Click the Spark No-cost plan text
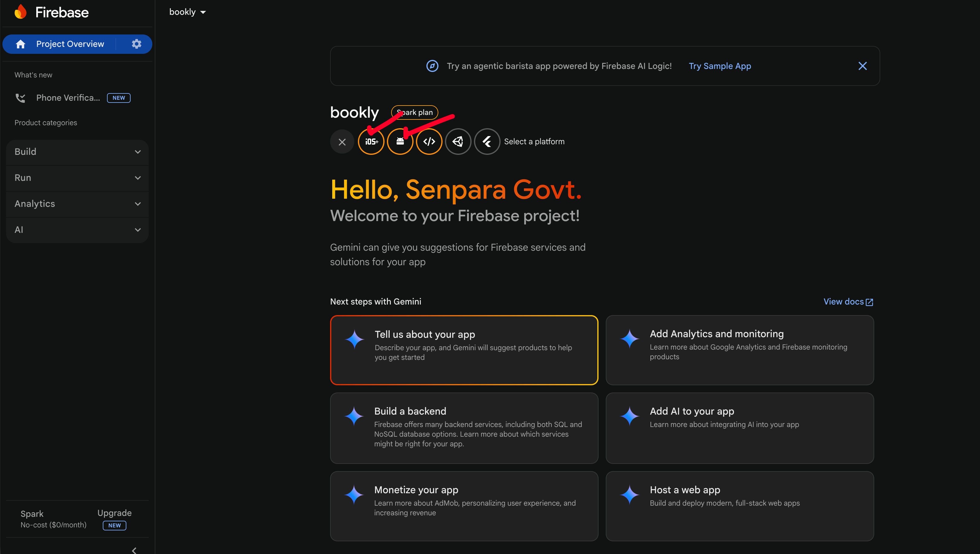 pos(53,519)
